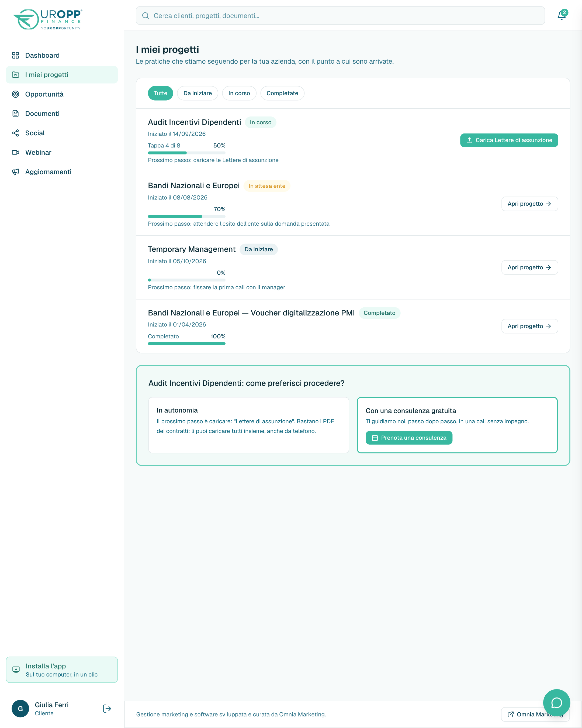Filter projects by Da iniziare
The image size is (582, 728).
click(198, 93)
